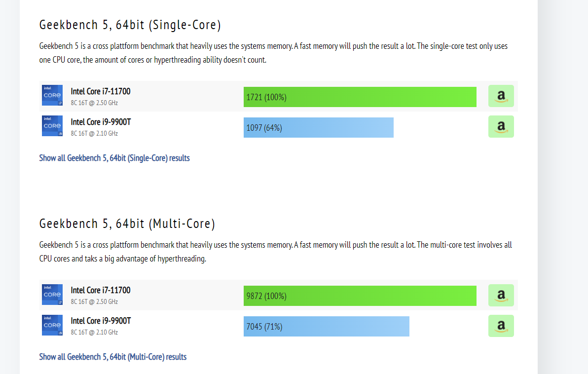Select Intel Core i7-11700 name in Single-Core list
This screenshot has width=588, height=374.
coord(101,92)
